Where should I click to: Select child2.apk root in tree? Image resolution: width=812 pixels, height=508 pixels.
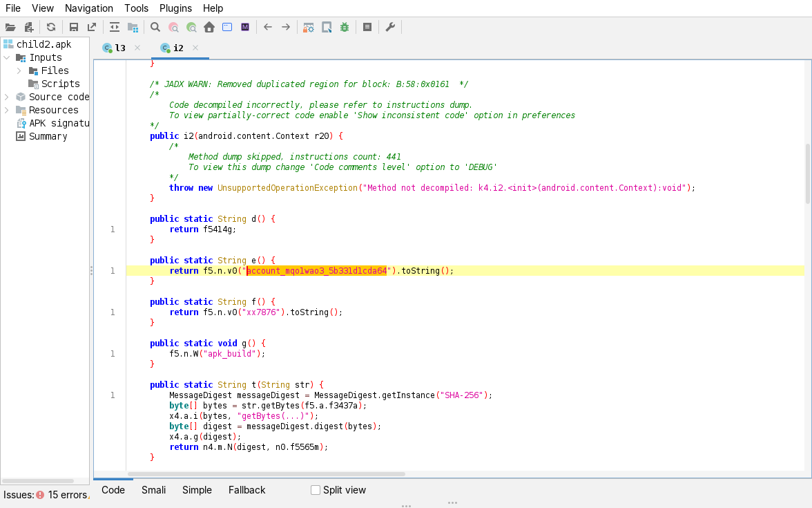(44, 44)
